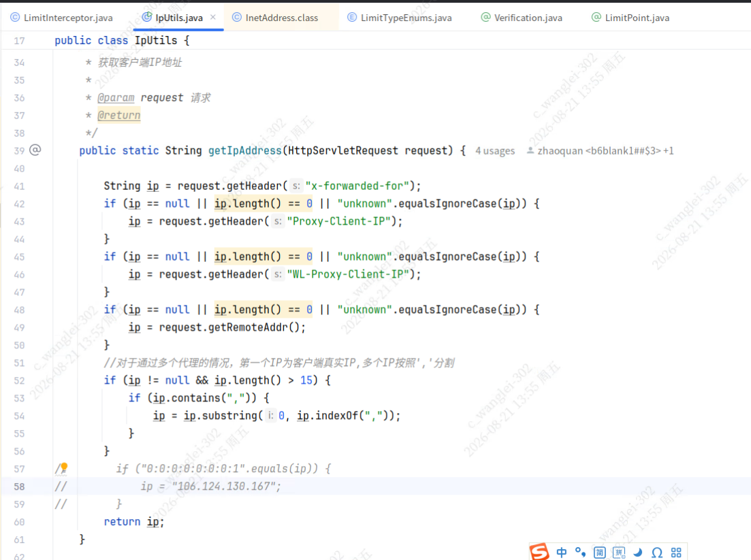Click the commented IP "106.124.130.167"

click(223, 487)
